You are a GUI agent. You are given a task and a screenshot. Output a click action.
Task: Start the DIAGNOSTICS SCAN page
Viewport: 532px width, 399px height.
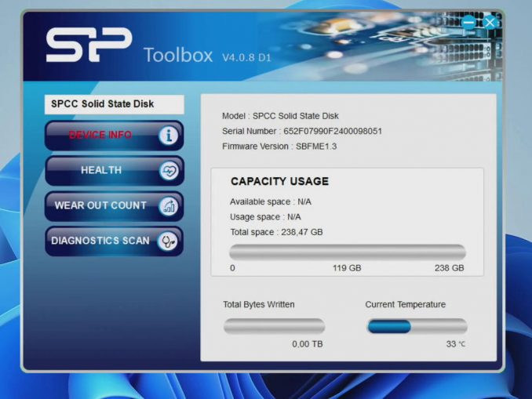pos(100,241)
